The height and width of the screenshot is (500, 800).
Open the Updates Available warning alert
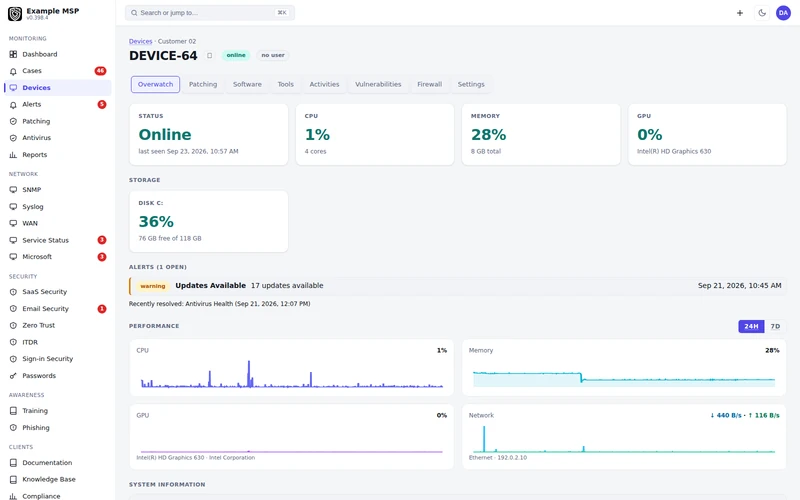[x=457, y=286]
